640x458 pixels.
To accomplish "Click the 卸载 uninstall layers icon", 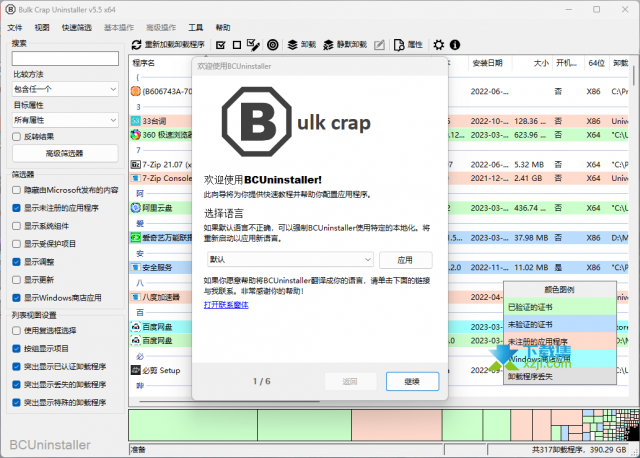I will pyautogui.click(x=292, y=44).
